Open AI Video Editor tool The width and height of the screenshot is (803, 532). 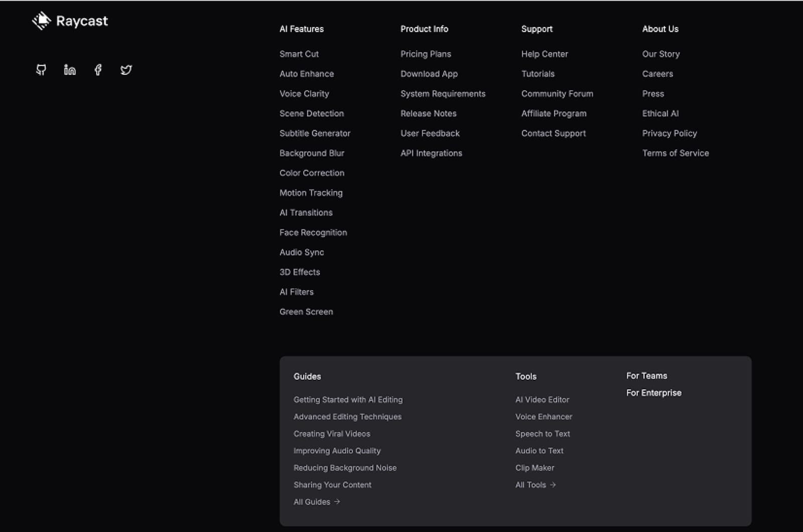tap(542, 400)
